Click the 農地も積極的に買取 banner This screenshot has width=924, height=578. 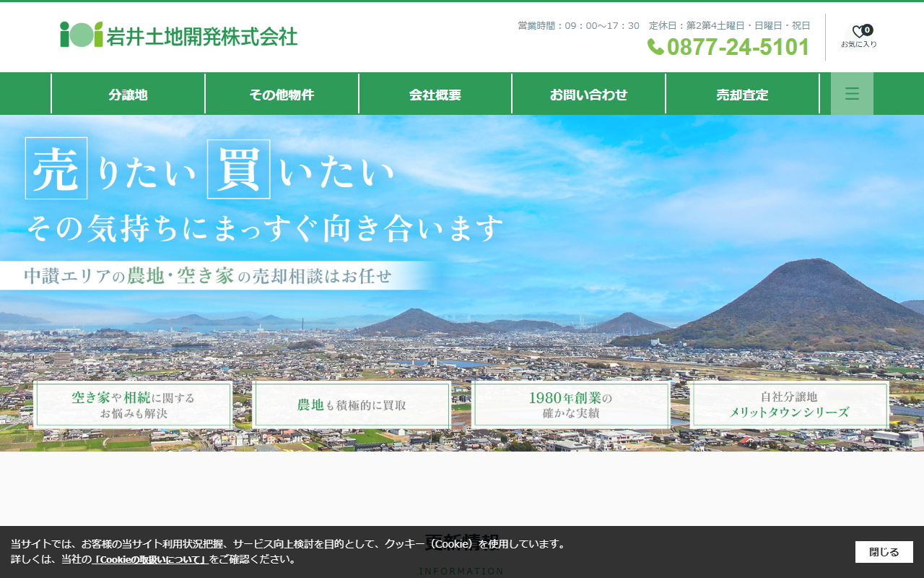point(352,405)
